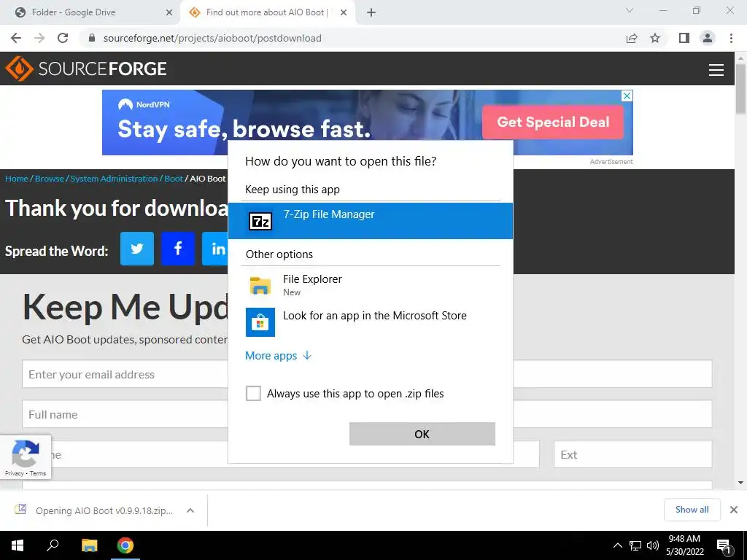The width and height of the screenshot is (747, 560).
Task: Open Browse breadcrumb link
Action: [x=50, y=179]
